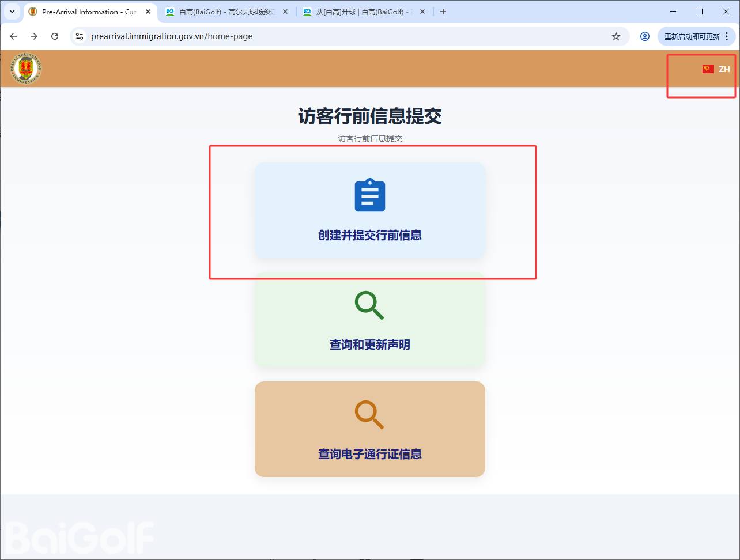Switch to the 从[百高]开球 tab
Viewport: 740px width, 560px height.
coord(363,12)
